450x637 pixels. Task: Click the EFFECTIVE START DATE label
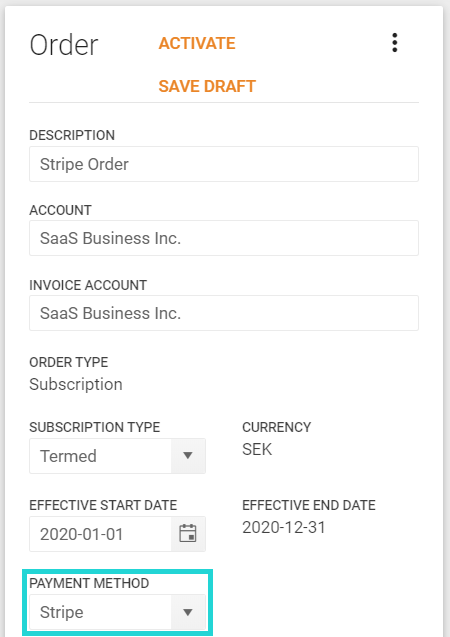[x=103, y=505]
